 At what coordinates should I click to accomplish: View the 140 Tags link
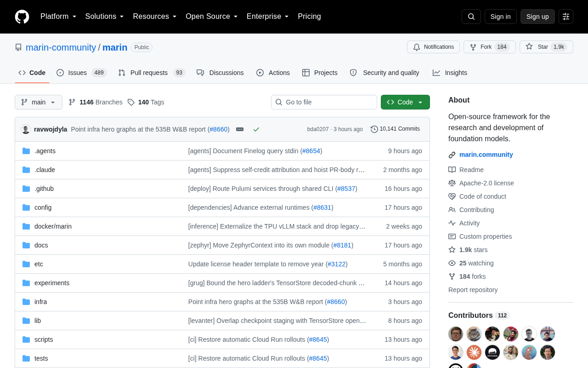click(x=146, y=102)
